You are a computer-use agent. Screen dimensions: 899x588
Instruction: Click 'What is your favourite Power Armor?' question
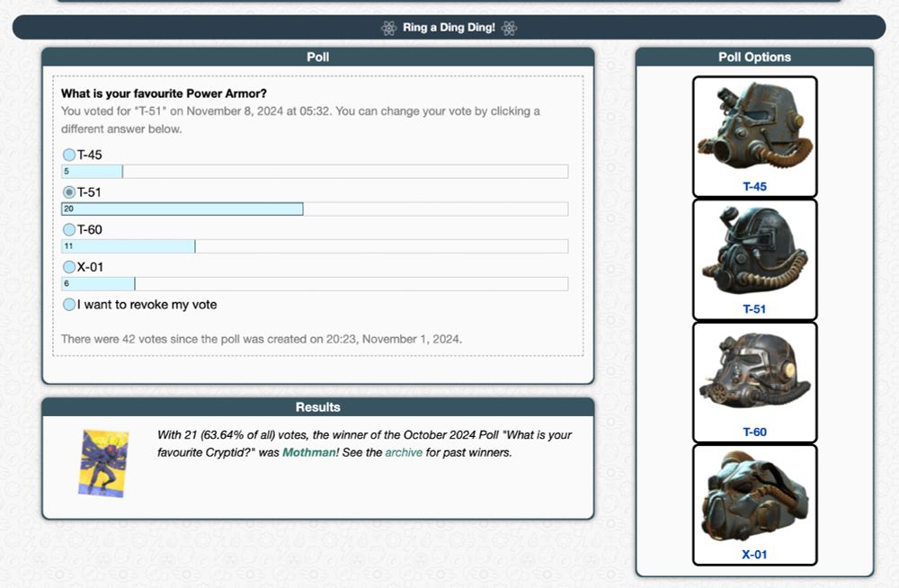coord(164,94)
